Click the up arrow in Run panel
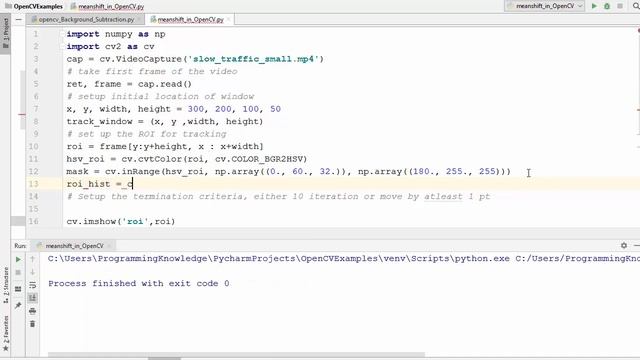 [33, 259]
